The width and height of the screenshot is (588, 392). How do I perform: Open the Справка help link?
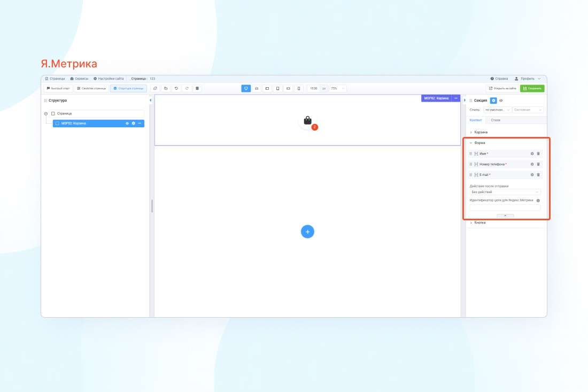[499, 79]
